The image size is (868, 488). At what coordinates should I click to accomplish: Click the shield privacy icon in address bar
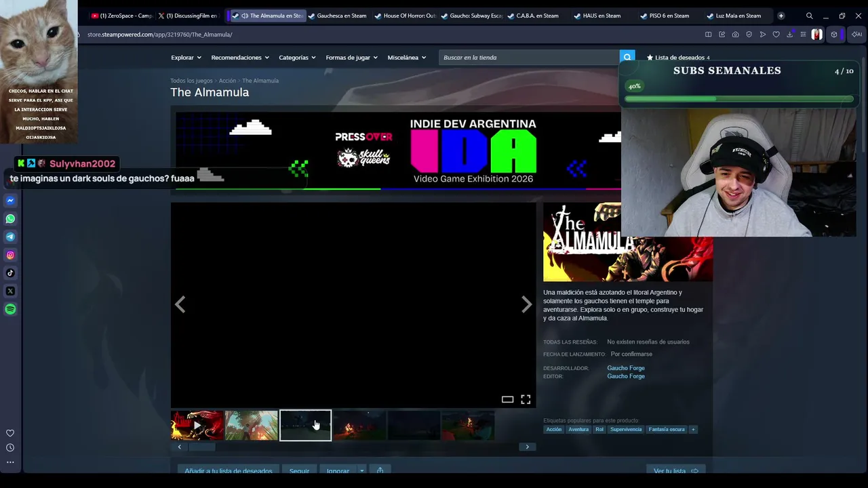pos(749,35)
